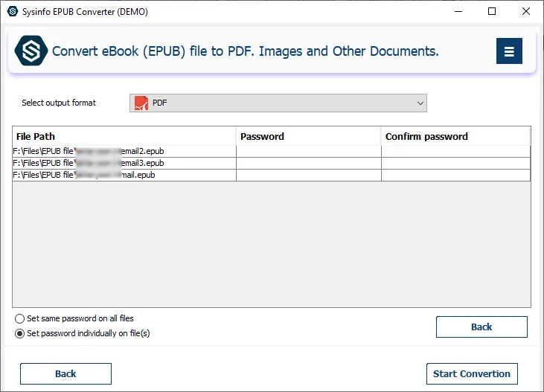
Task: Click the Sysinfo logo in the header
Action: [x=31, y=51]
